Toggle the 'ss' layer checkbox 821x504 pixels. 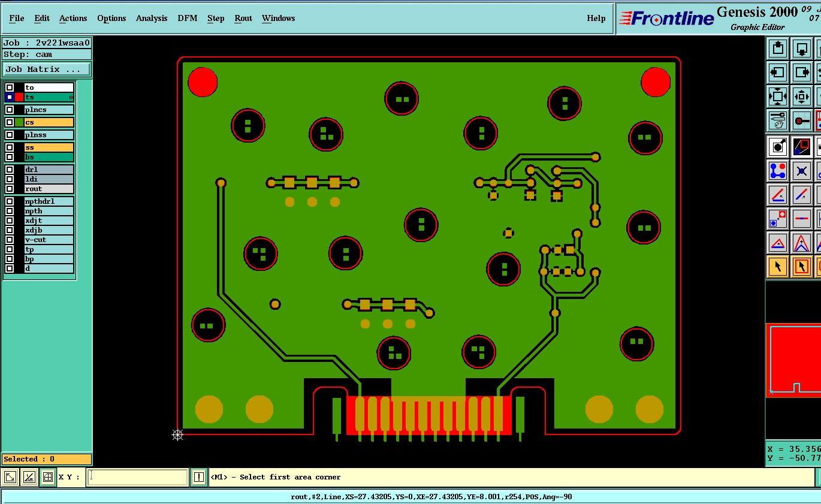[x=10, y=147]
